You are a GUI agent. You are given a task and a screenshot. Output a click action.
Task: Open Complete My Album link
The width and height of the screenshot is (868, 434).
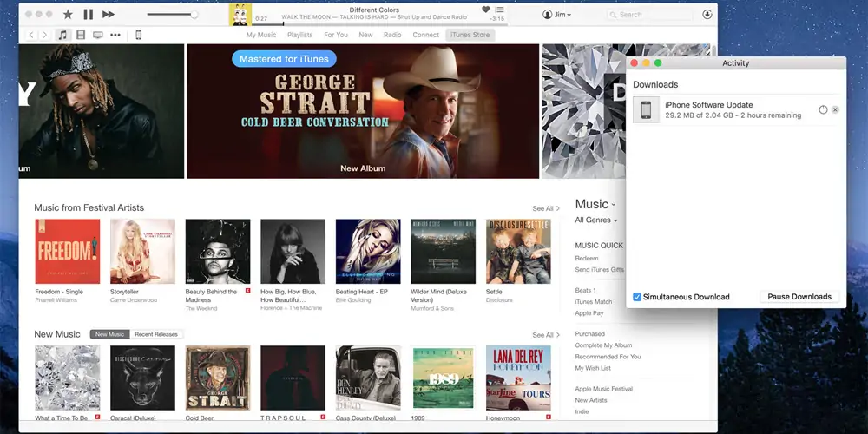point(603,345)
